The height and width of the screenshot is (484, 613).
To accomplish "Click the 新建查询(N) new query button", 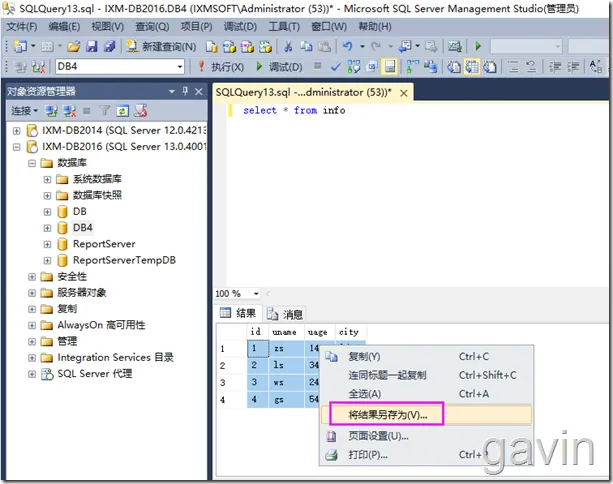I will coord(161,47).
